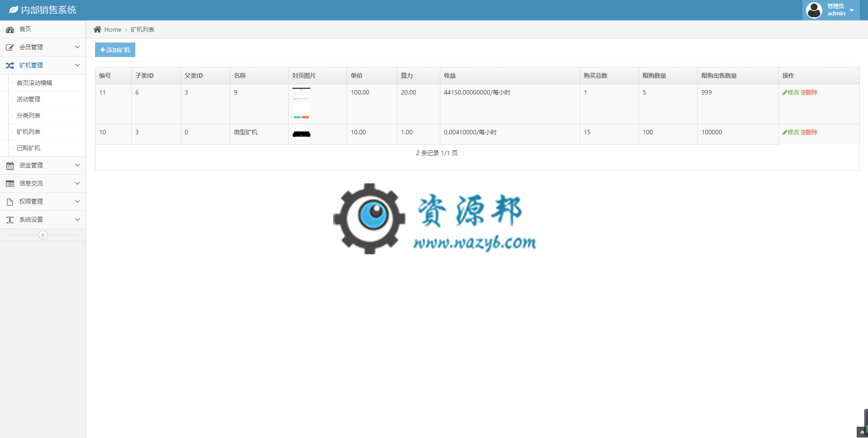Click the file icon beside 权限管理

[x=10, y=202]
